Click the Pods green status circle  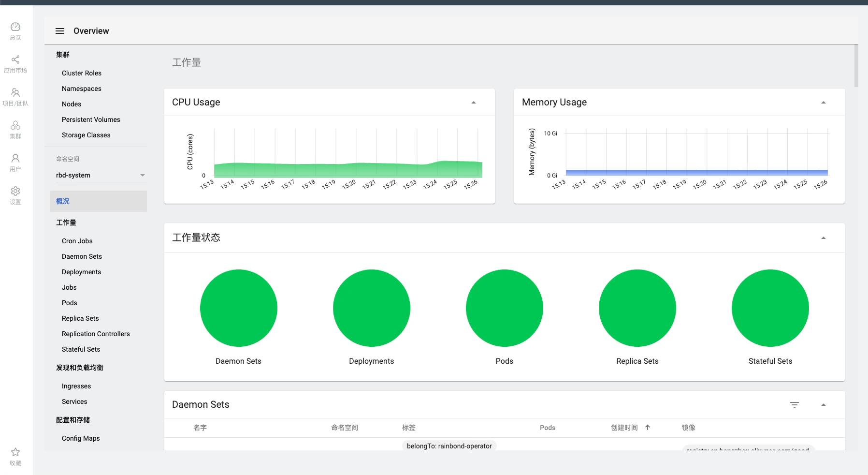click(505, 308)
